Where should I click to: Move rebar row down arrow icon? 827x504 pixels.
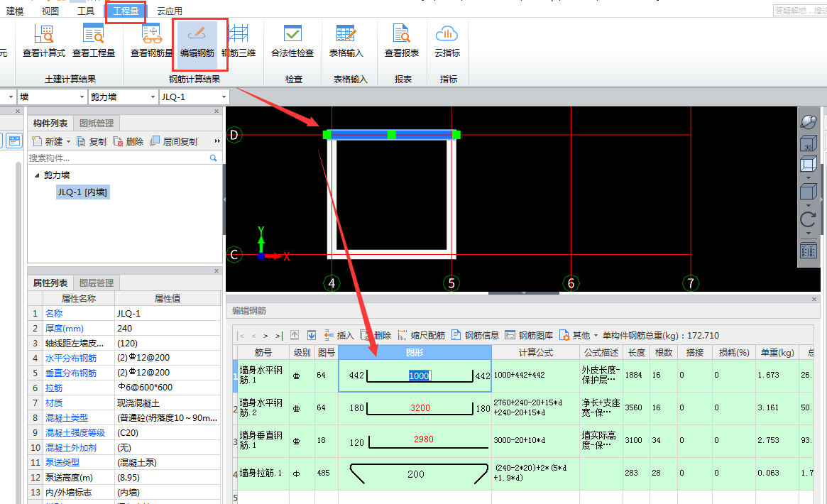click(312, 335)
